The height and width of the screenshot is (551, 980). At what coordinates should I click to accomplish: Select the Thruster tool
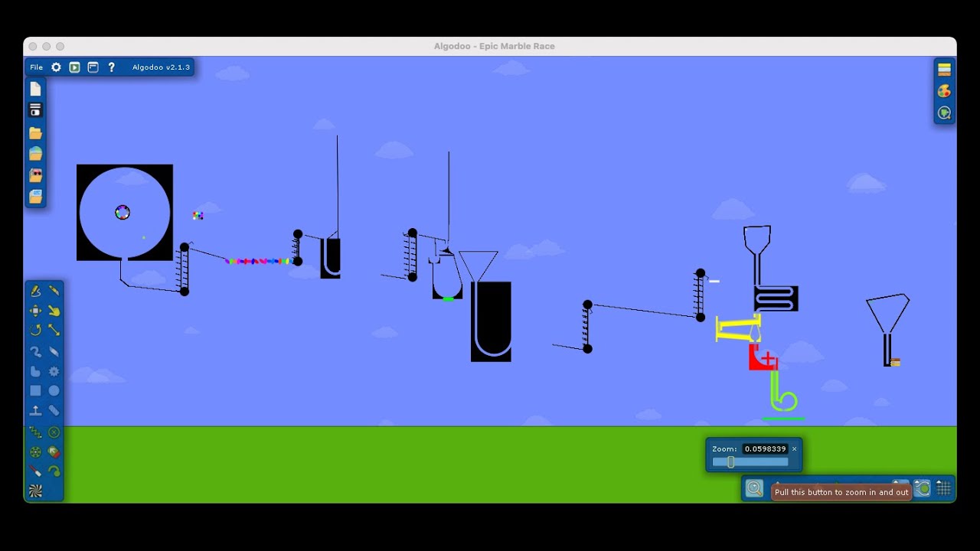54,452
